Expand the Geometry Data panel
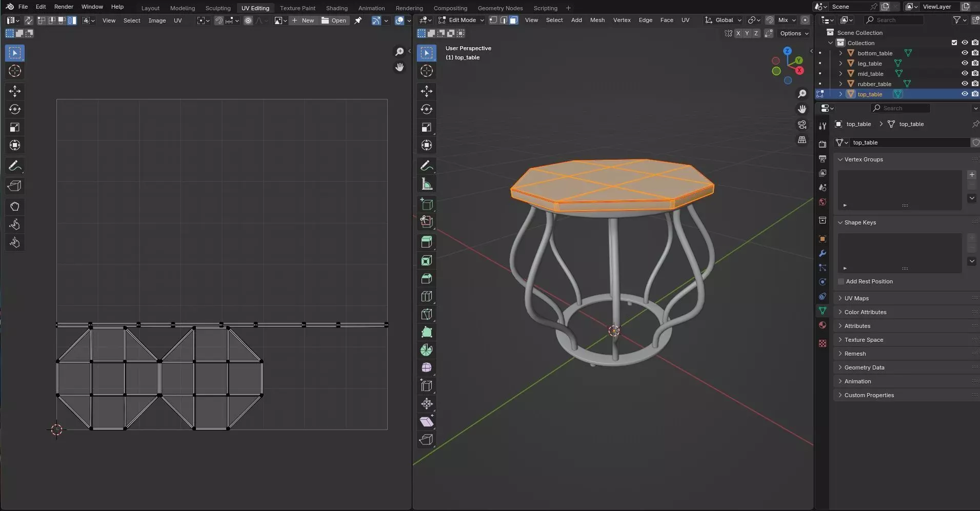 point(864,367)
